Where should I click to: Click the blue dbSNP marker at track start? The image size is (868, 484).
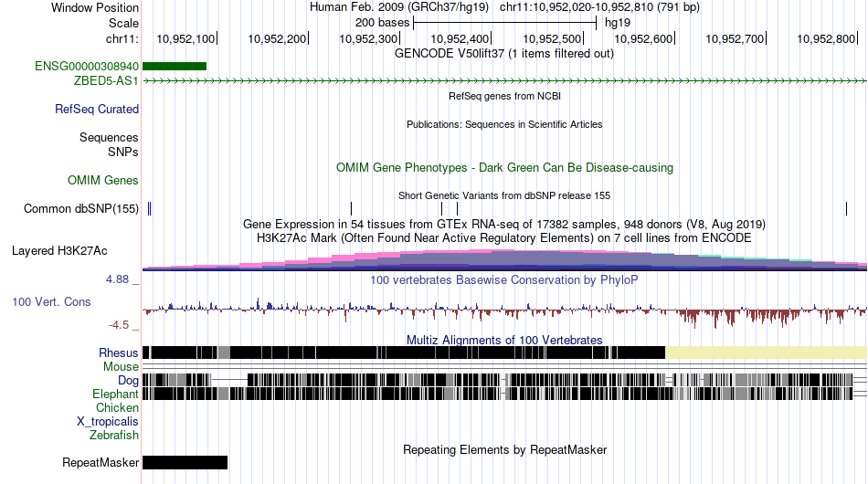(150, 208)
